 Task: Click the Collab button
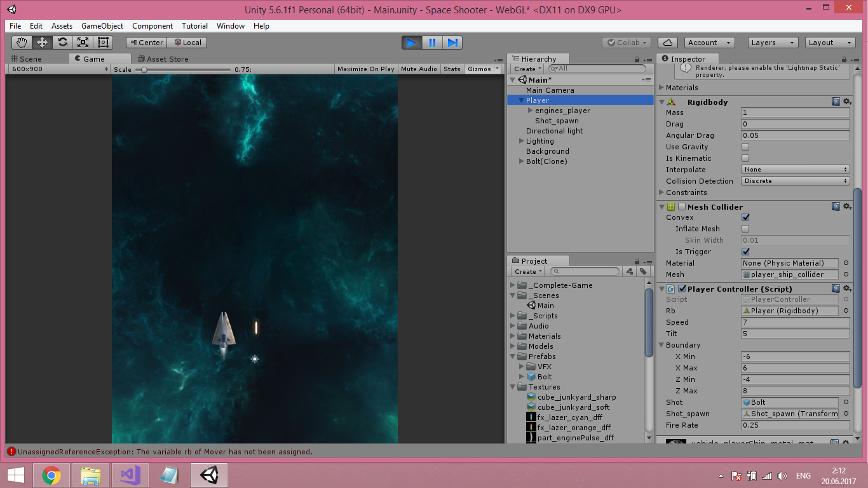point(627,43)
